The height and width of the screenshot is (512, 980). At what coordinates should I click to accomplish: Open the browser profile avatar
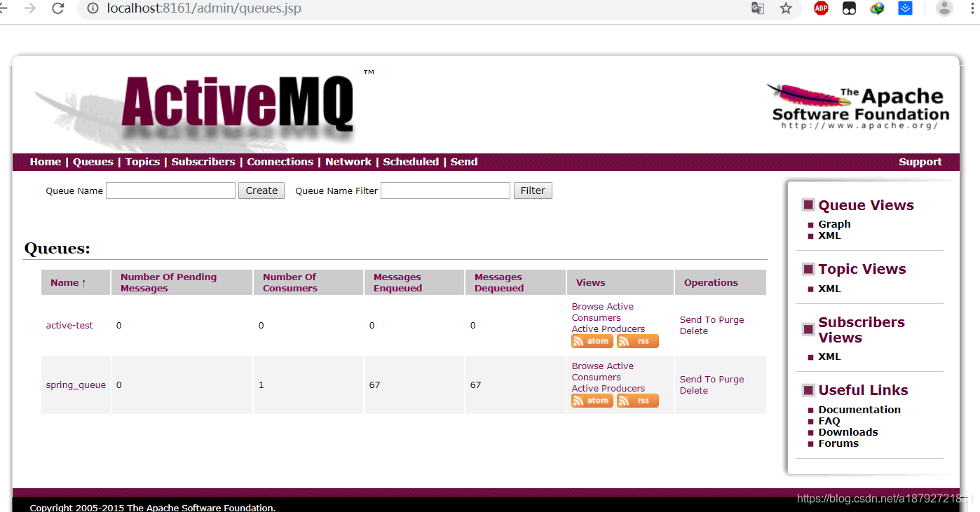pos(944,8)
